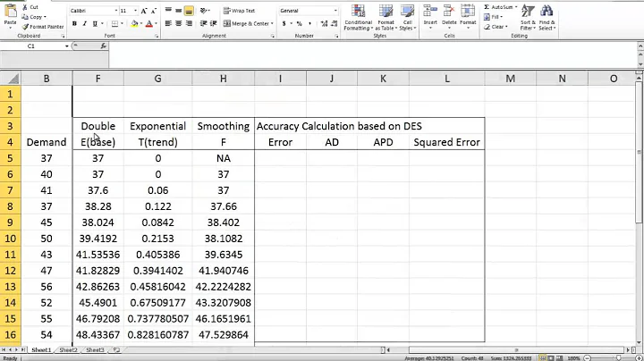Viewport: 644px width, 361px height.
Task: Open the Fill dropdown
Action: click(x=493, y=17)
